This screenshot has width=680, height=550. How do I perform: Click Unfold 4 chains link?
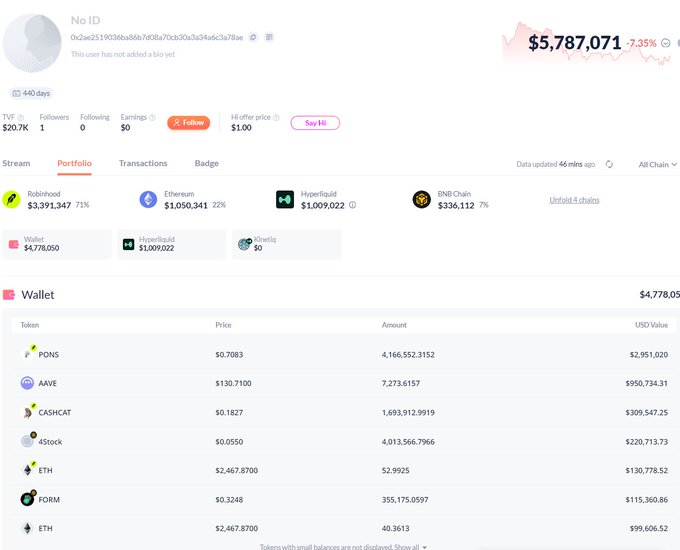pyautogui.click(x=574, y=200)
